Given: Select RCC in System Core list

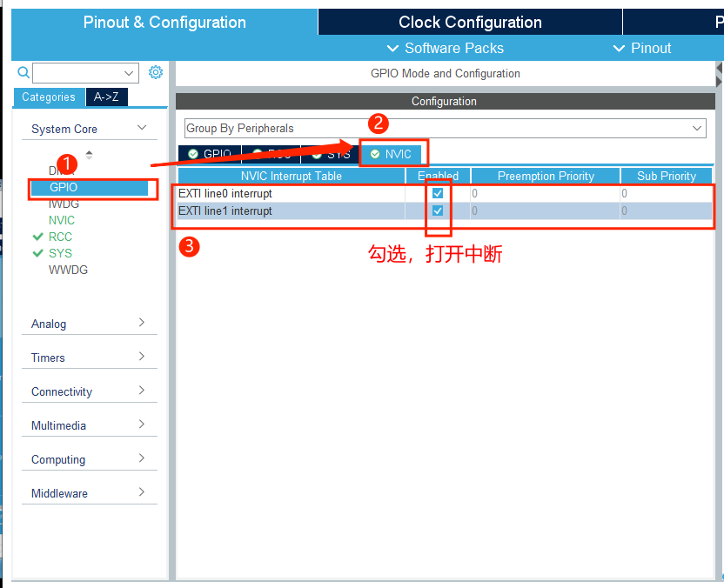Looking at the screenshot, I should coord(60,237).
